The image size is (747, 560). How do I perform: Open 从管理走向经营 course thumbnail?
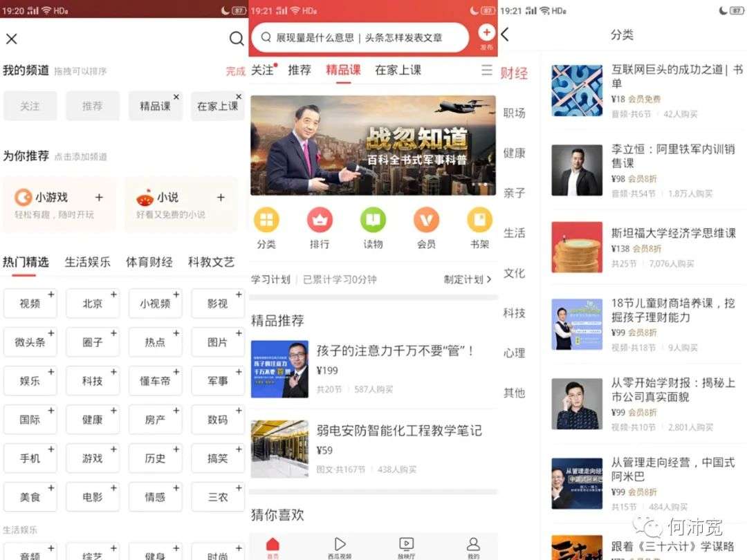577,484
